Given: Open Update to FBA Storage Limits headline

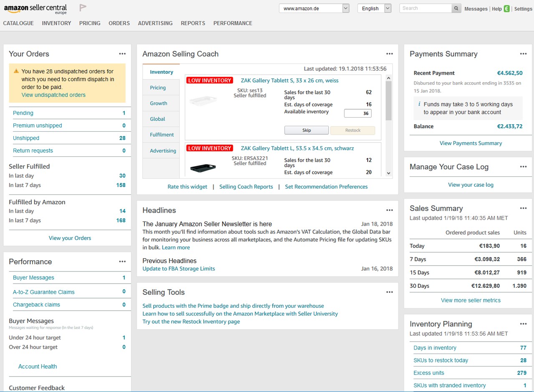Looking at the screenshot, I should (x=179, y=269).
